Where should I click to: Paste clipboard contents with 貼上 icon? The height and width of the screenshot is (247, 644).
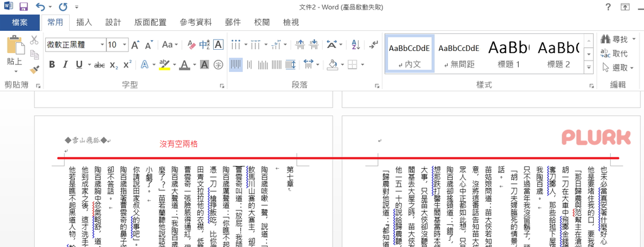[x=15, y=45]
